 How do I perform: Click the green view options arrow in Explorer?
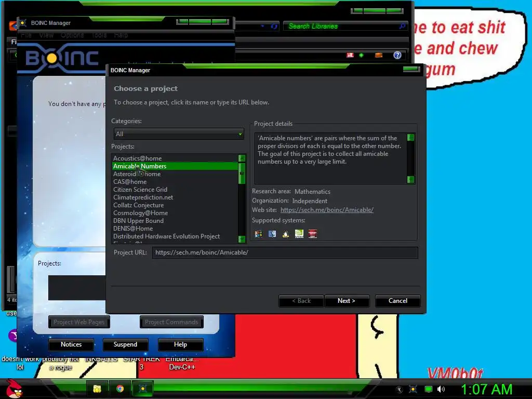[362, 55]
